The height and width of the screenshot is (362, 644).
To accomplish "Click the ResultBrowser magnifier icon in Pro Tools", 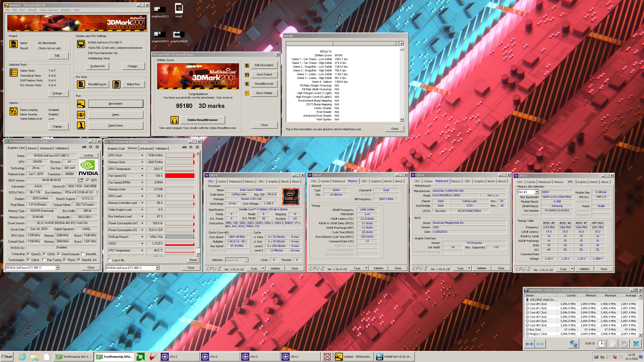I will 81,84.
